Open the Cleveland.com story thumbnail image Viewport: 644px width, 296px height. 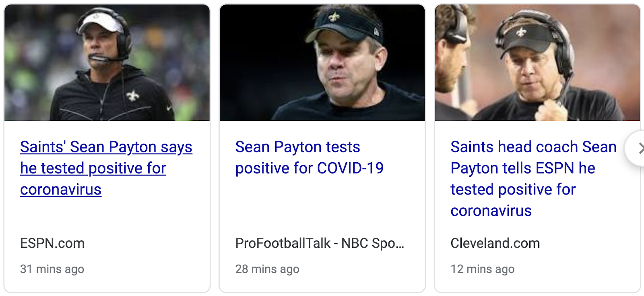537,63
